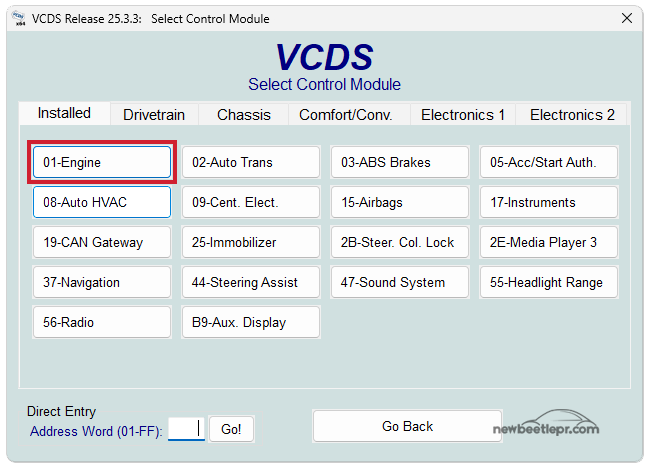Open the Comfort/Conv. tab
Screen dimensions: 649x468
coord(345,115)
